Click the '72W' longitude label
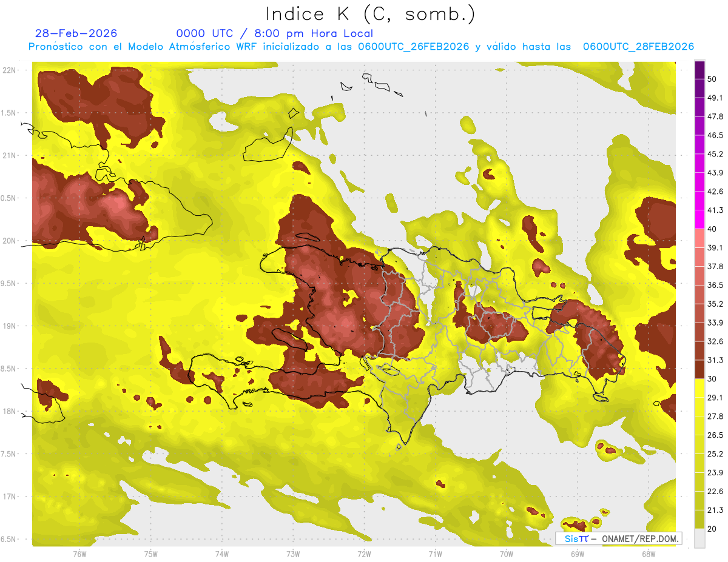This screenshot has width=728, height=562. [x=364, y=554]
